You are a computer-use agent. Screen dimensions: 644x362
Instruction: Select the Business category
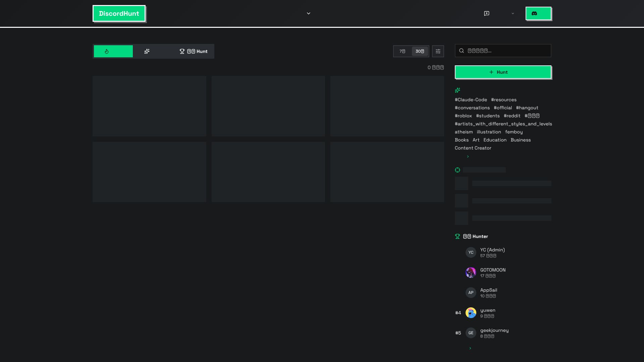pyautogui.click(x=521, y=140)
